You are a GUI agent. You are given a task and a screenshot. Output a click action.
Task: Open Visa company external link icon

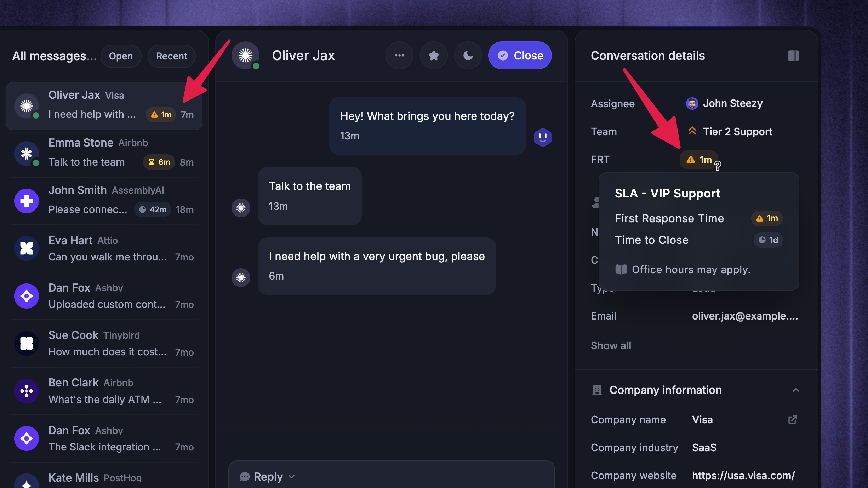coord(793,420)
